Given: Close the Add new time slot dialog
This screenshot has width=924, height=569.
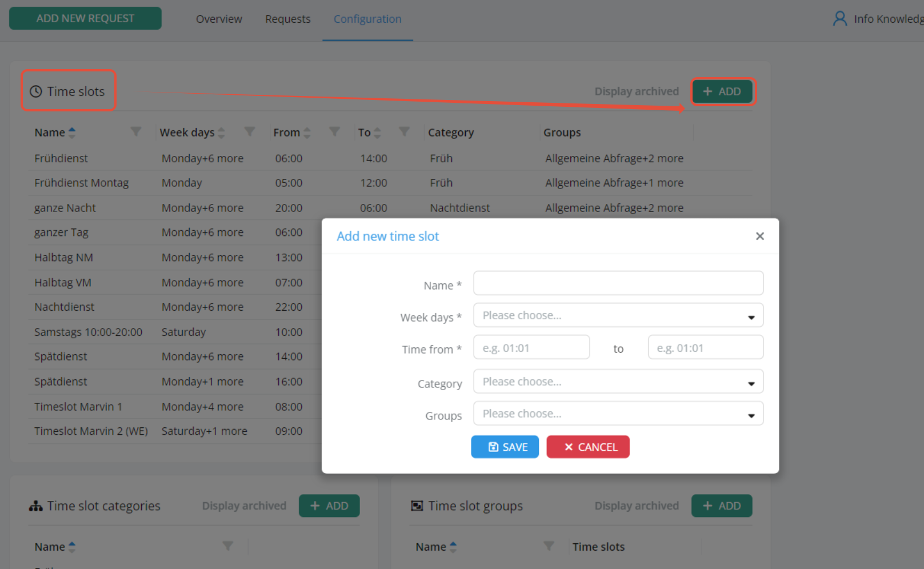Looking at the screenshot, I should point(759,236).
